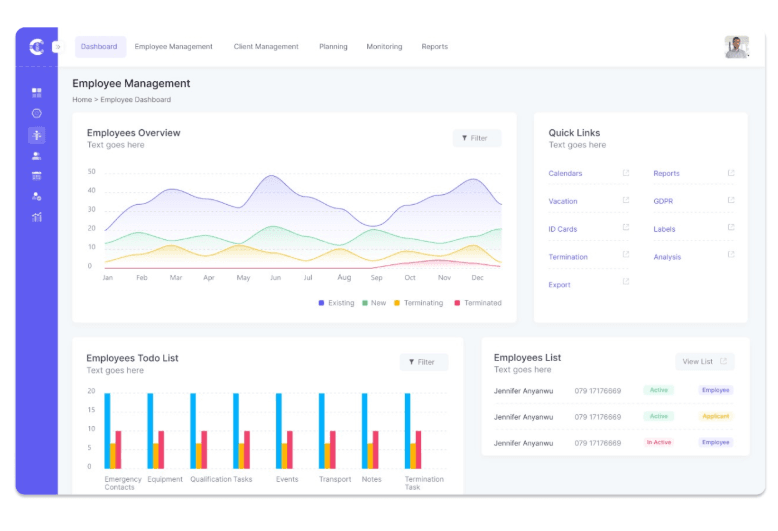Open the Vacation quick link
778x531 pixels.
click(563, 201)
